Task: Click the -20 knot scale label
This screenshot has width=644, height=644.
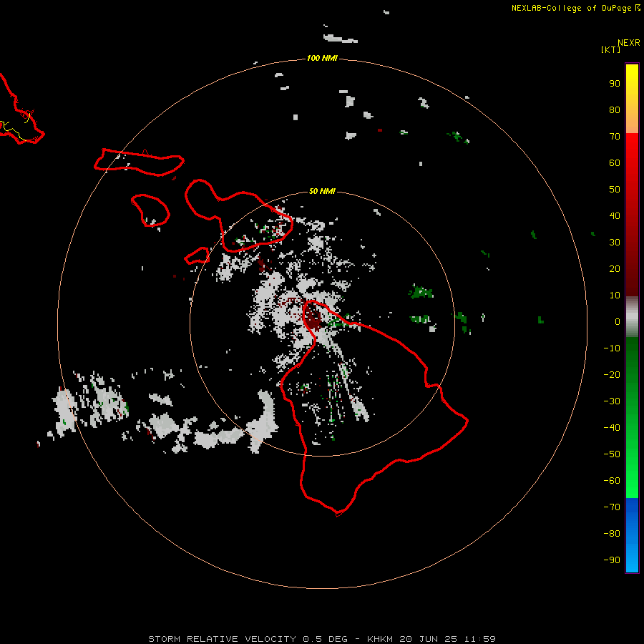Action: (612, 375)
